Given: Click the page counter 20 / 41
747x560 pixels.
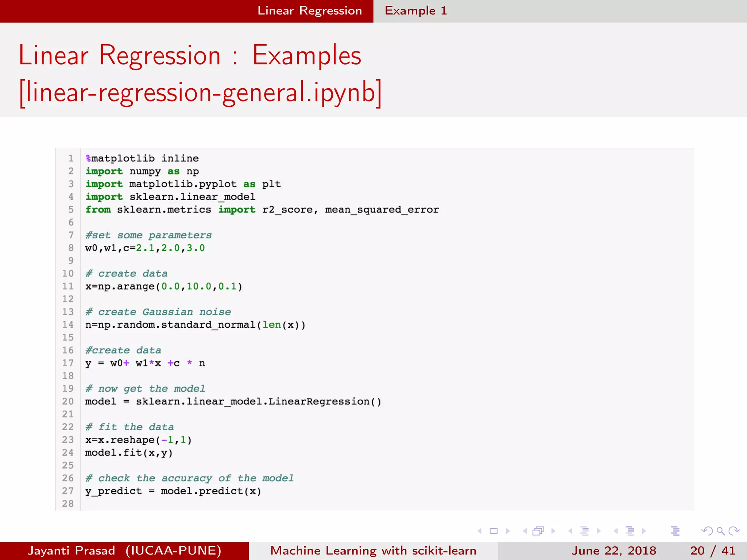Looking at the screenshot, I should [x=713, y=551].
